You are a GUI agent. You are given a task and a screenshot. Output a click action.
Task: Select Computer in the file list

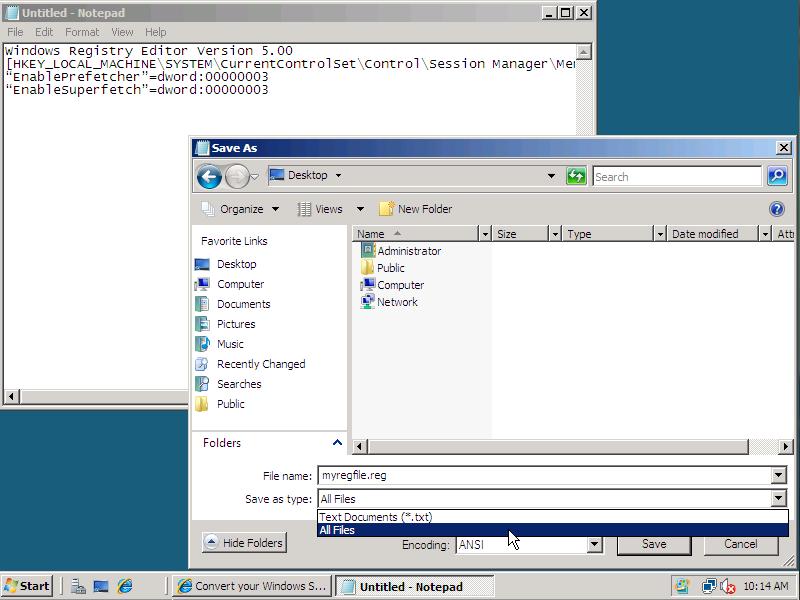click(x=392, y=285)
